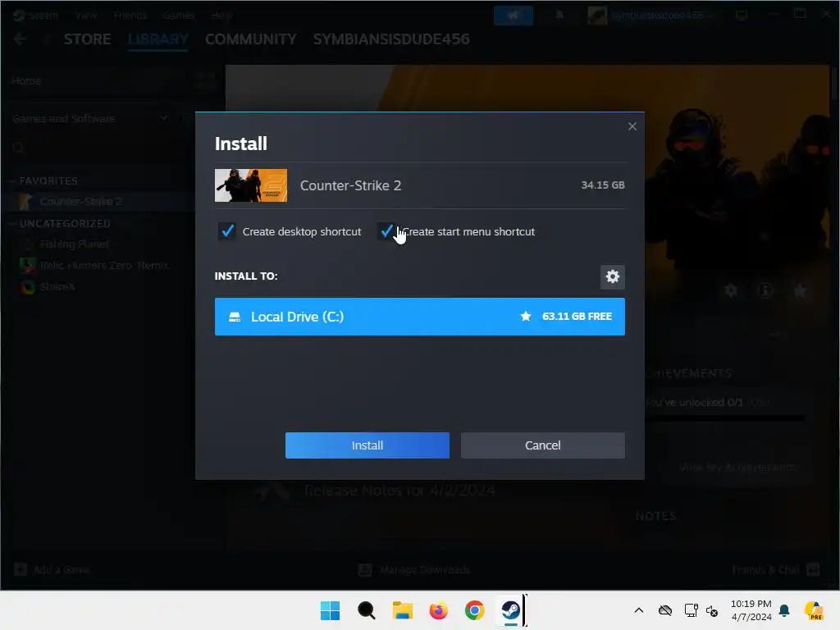Click the game info icon on game page
The image size is (840, 630).
pos(765,291)
